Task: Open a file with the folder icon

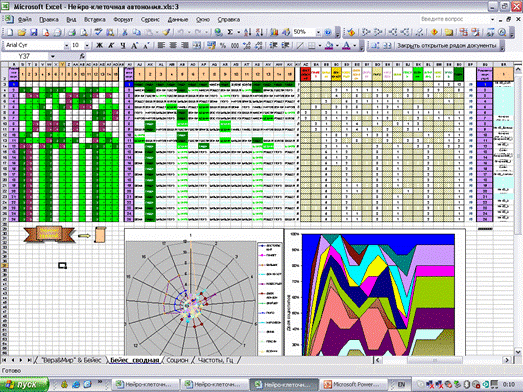Action: (x=22, y=32)
